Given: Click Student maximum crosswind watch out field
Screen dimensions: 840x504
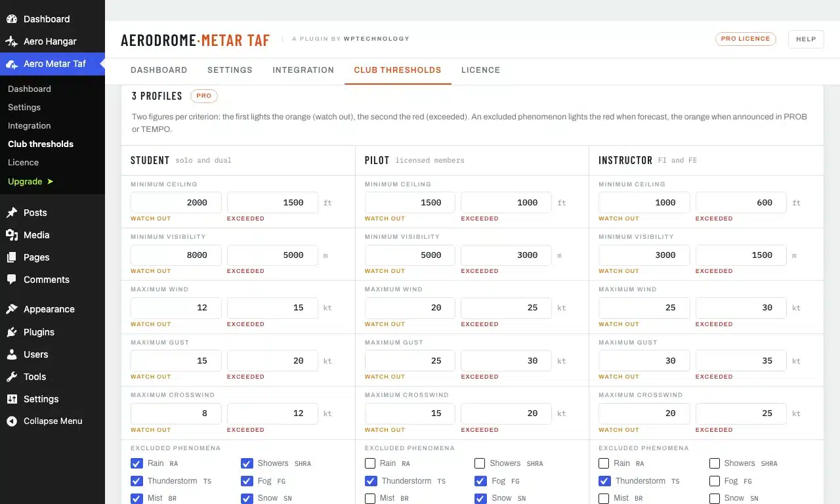Looking at the screenshot, I should [x=176, y=413].
